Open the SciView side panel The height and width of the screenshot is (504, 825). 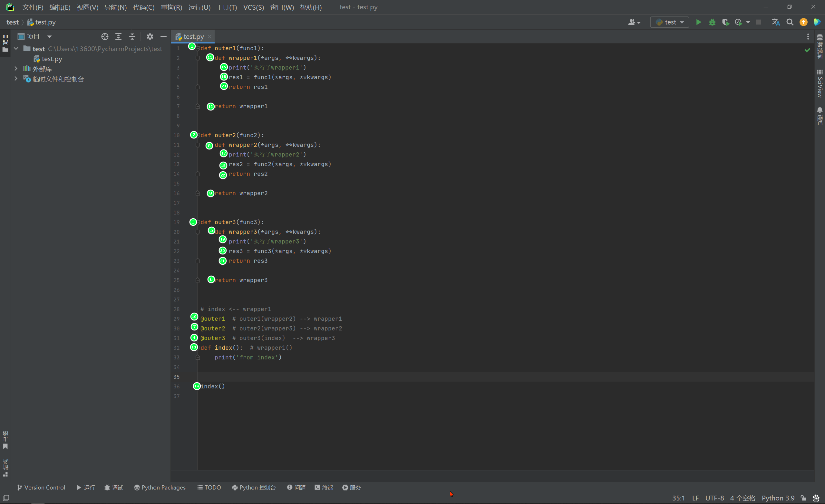[820, 84]
